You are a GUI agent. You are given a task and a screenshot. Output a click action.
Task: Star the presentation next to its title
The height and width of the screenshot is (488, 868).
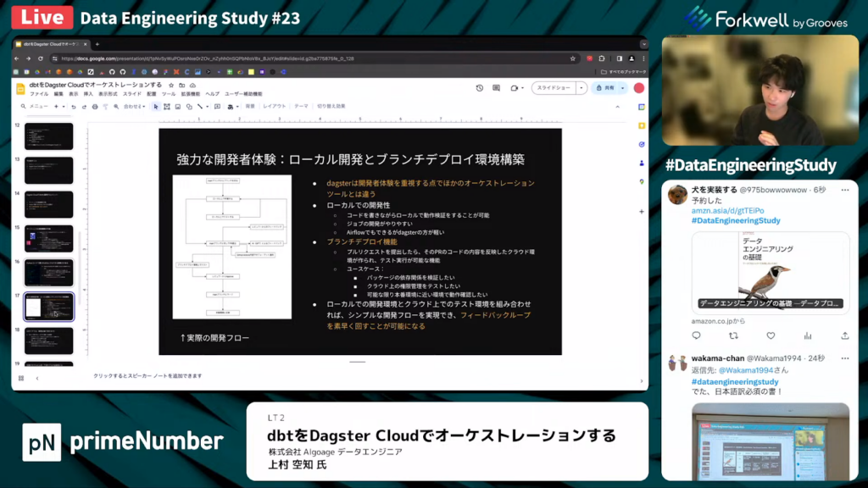[170, 86]
